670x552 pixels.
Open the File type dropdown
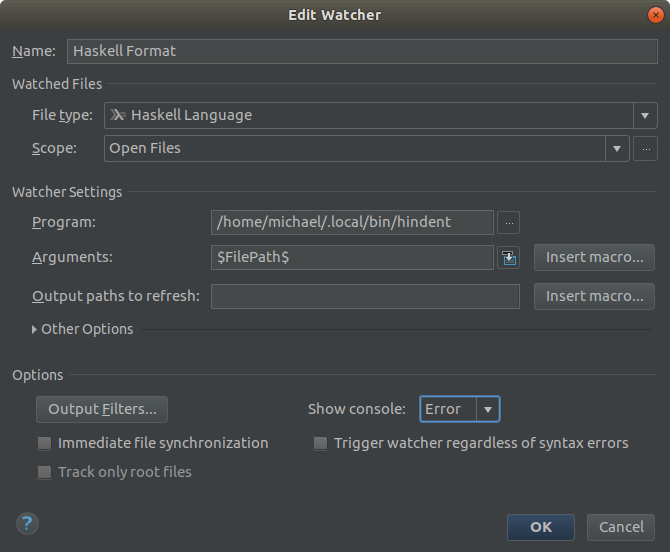[646, 115]
